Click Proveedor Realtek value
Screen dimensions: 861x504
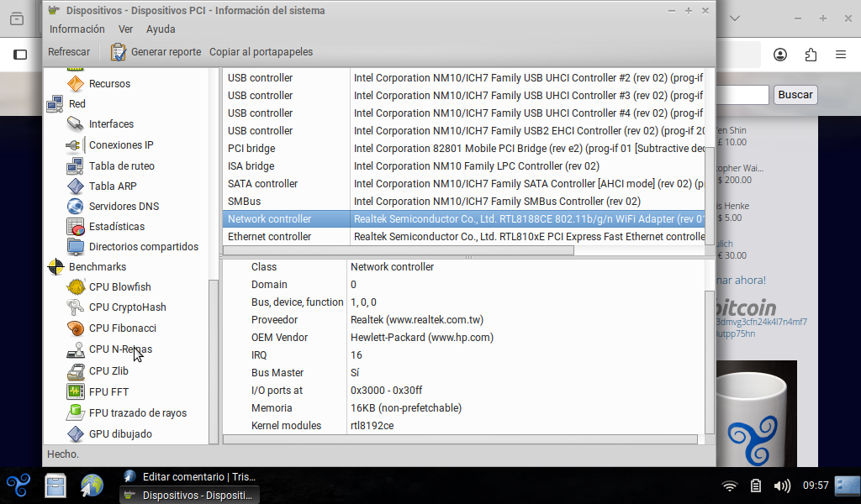click(x=417, y=320)
